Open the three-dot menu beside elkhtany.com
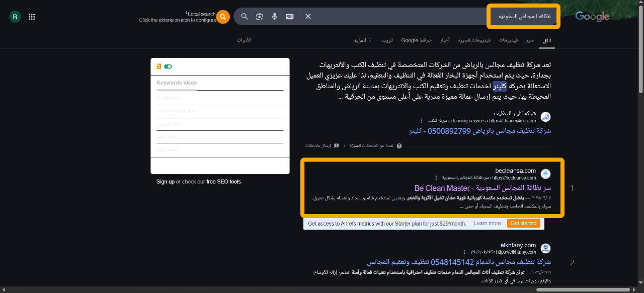Screen dimensions: 644x293 click(x=464, y=252)
